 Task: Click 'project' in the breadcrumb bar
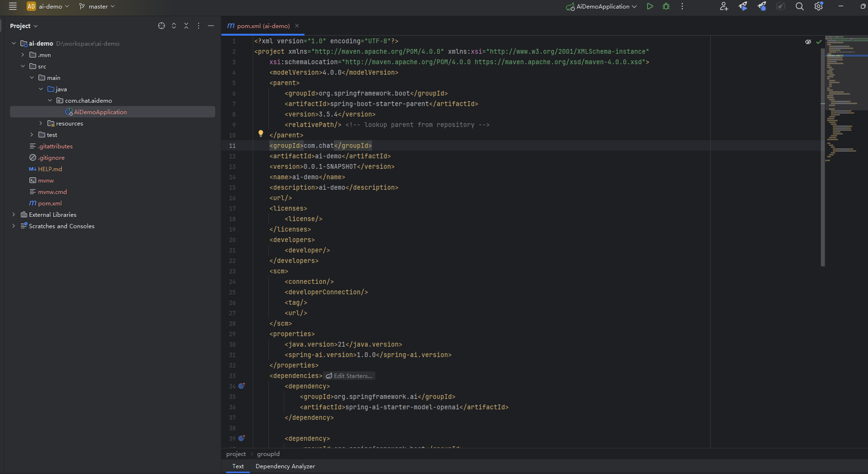[236, 454]
